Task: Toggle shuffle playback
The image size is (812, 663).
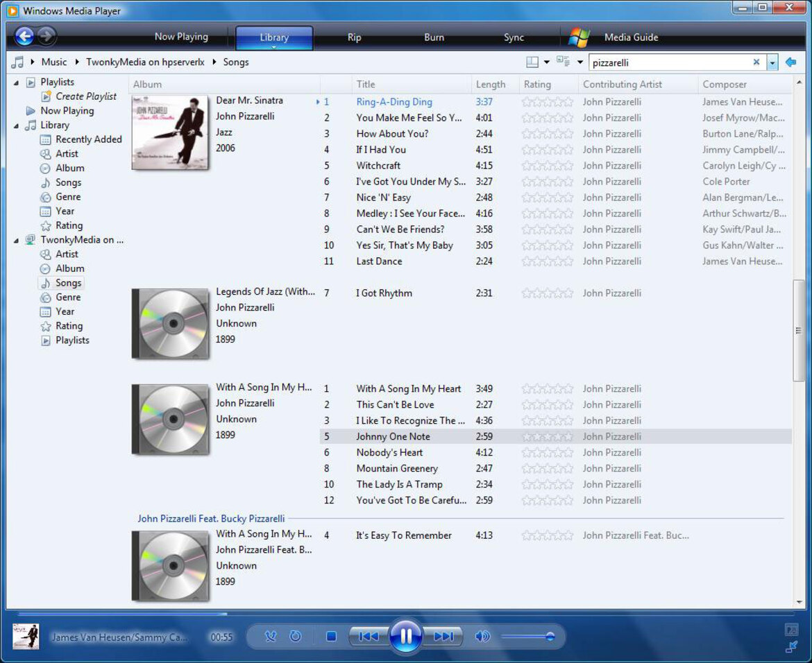Action: [x=271, y=636]
